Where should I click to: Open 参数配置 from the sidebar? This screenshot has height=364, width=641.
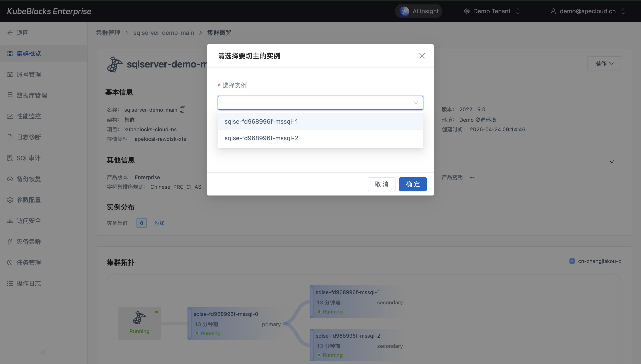[29, 200]
